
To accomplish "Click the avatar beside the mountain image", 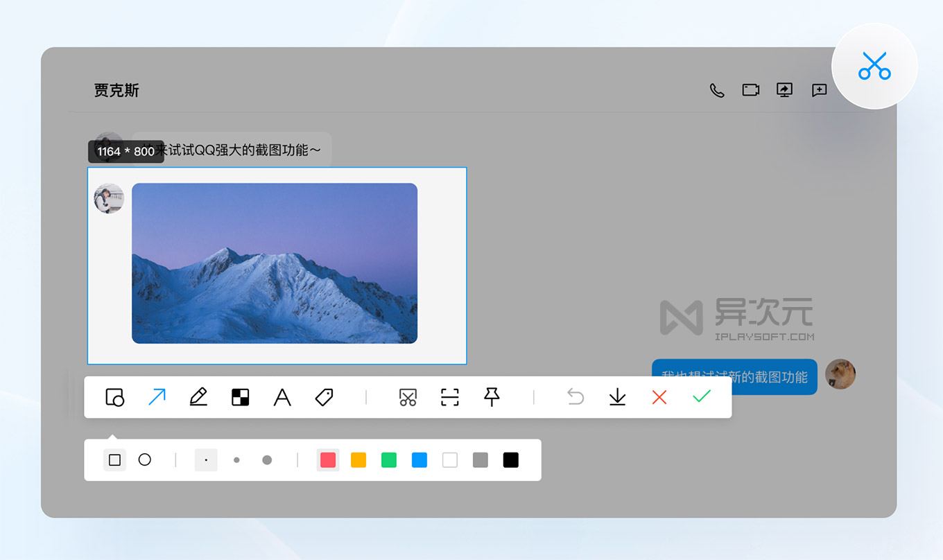I will coord(109,198).
